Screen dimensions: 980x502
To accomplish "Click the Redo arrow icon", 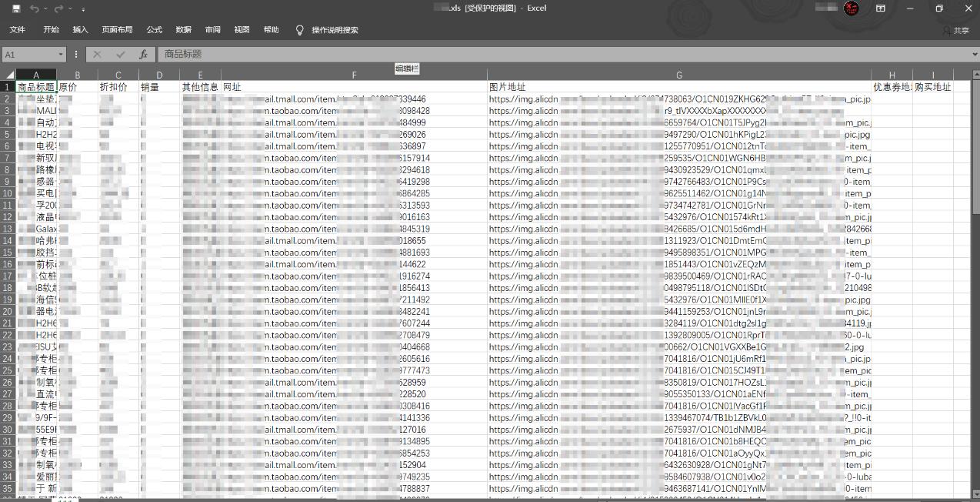I will tap(58, 8).
